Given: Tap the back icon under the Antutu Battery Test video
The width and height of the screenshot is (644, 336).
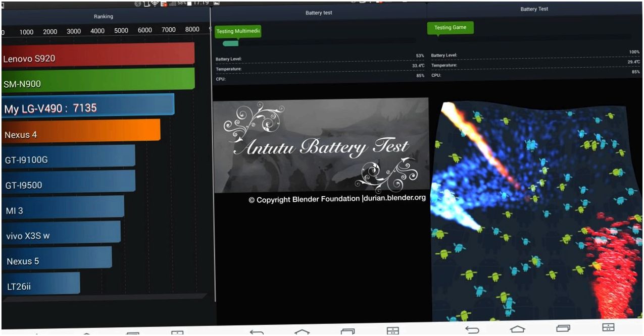Looking at the screenshot, I should point(257,331).
